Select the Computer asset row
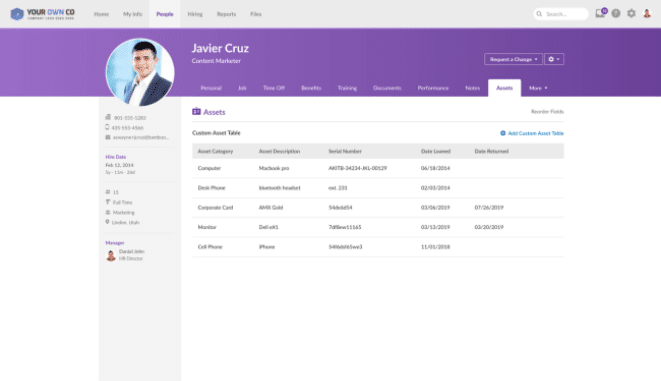 point(378,168)
